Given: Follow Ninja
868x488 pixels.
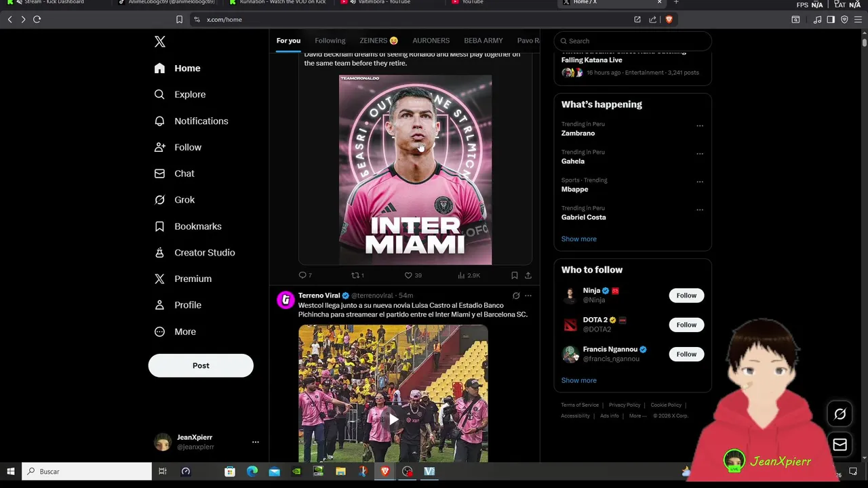Looking at the screenshot, I should (686, 296).
